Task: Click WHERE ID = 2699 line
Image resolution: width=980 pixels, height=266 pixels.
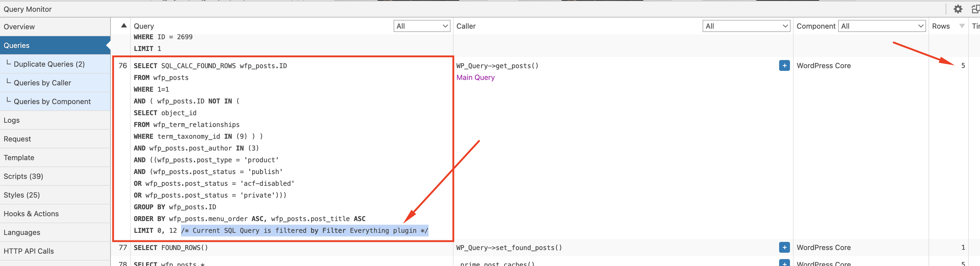Action: click(x=163, y=37)
